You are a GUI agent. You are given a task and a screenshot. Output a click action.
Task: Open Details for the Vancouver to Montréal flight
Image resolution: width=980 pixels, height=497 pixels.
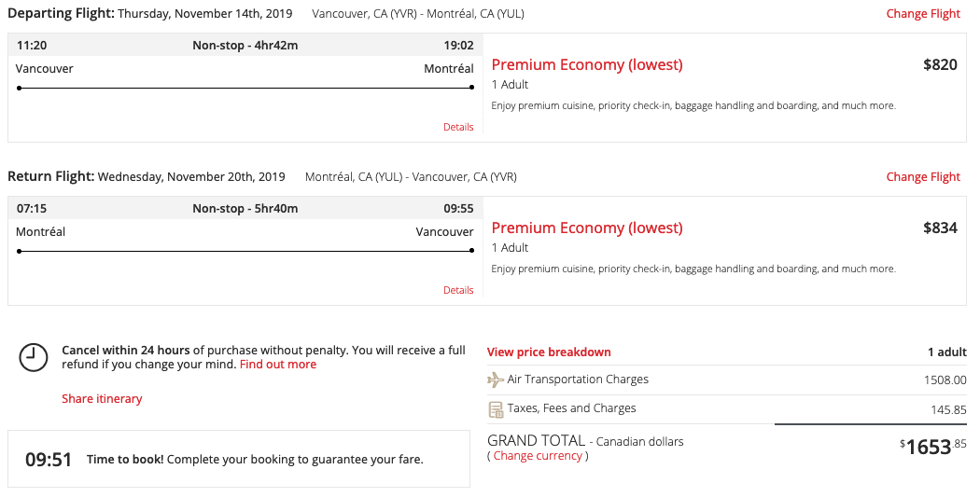pos(458,127)
